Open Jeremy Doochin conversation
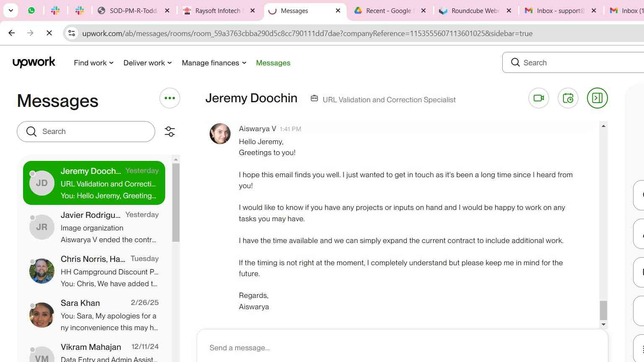 94,183
